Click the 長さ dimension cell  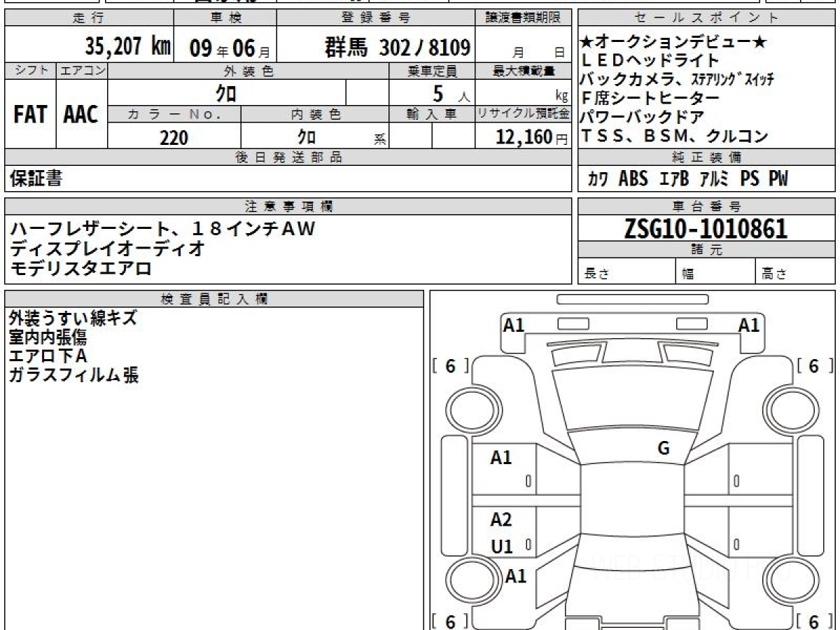[x=626, y=272]
